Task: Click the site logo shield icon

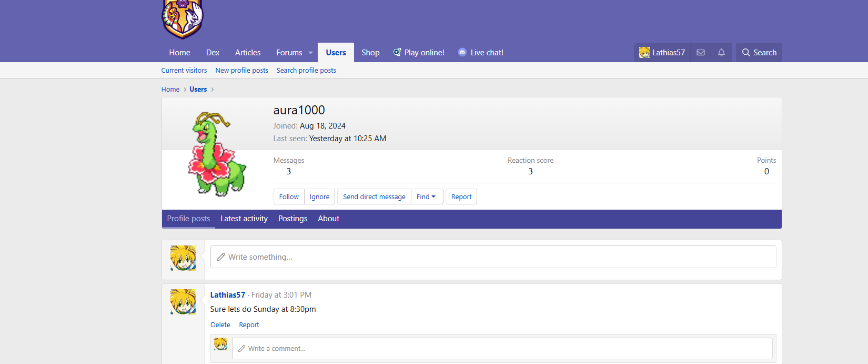Action: click(182, 18)
